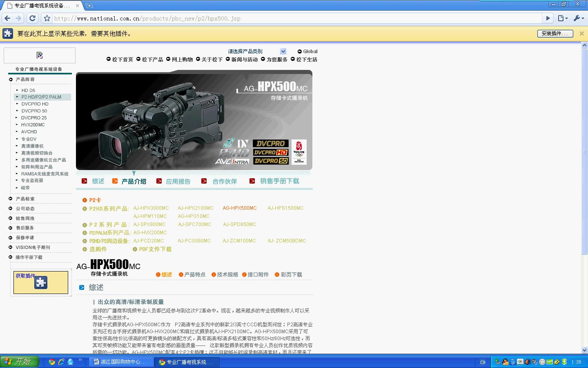588x368 pixels.
Task: Open the 请选择产品类别 dropdown
Action: pyautogui.click(x=257, y=52)
